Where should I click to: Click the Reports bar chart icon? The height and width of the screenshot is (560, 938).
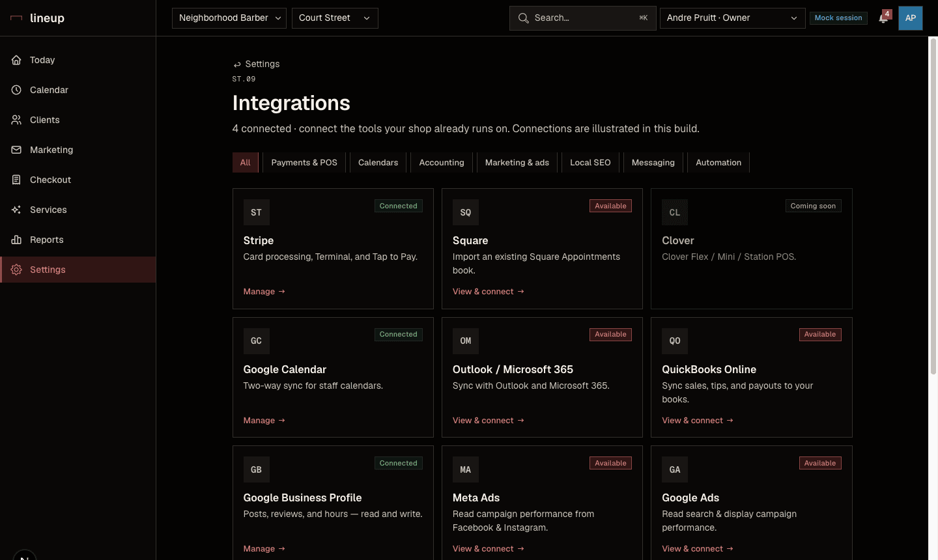16,240
